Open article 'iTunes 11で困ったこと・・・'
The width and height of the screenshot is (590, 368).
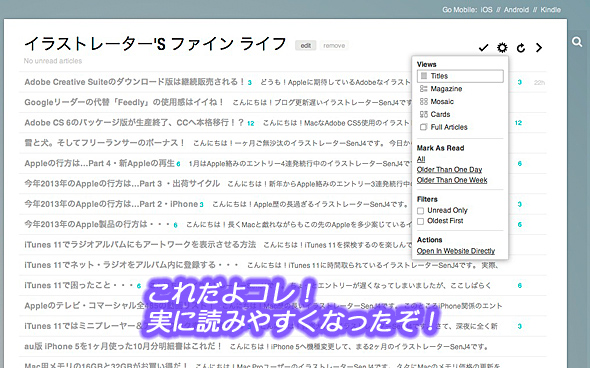[x=79, y=285]
